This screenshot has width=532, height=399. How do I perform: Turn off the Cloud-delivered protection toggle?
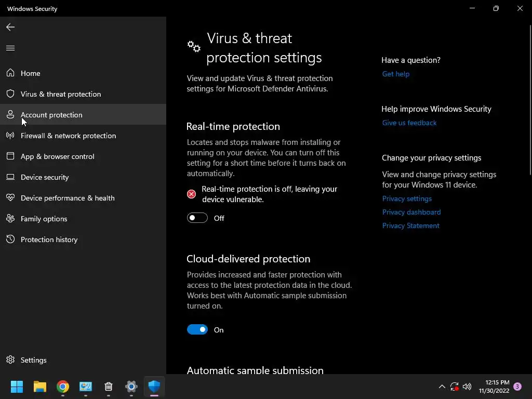[x=197, y=330]
